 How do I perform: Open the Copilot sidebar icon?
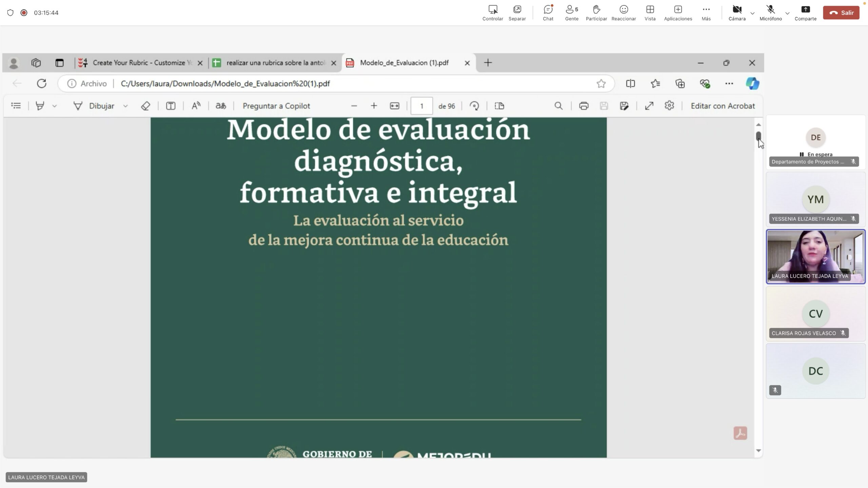752,83
